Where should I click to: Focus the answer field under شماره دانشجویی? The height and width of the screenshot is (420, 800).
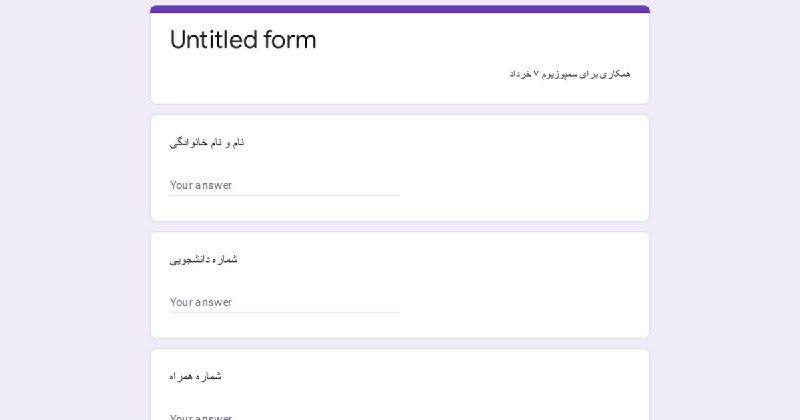285,302
